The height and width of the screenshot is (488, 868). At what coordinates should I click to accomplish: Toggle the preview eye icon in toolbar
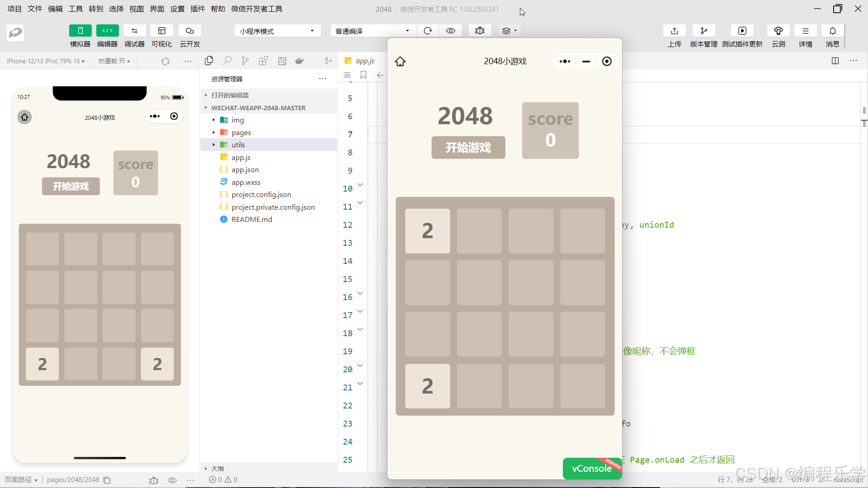[451, 31]
